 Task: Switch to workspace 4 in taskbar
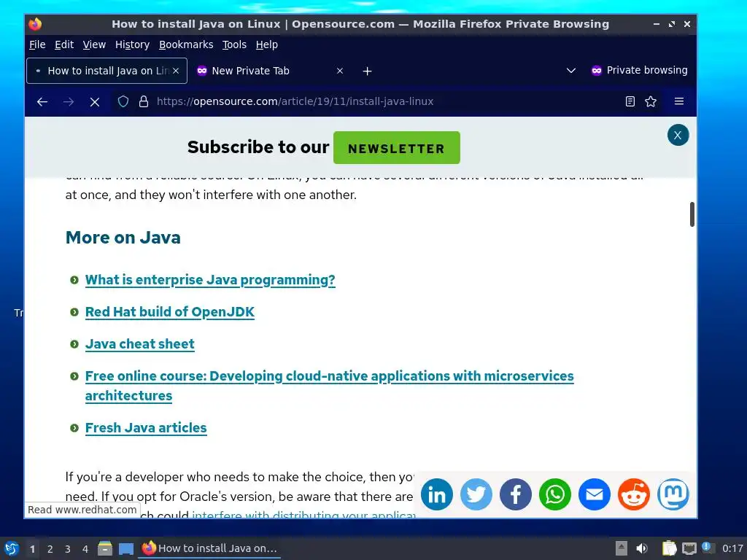tap(85, 549)
